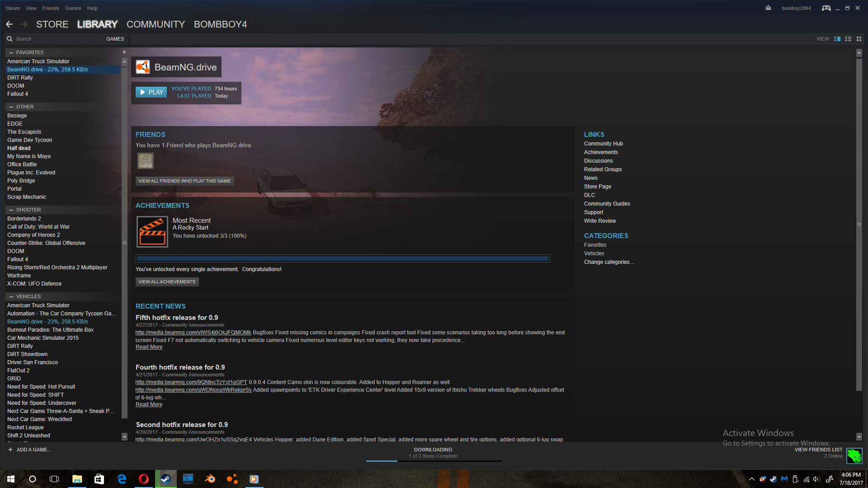Open the View menu
The width and height of the screenshot is (868, 488).
pyautogui.click(x=31, y=8)
